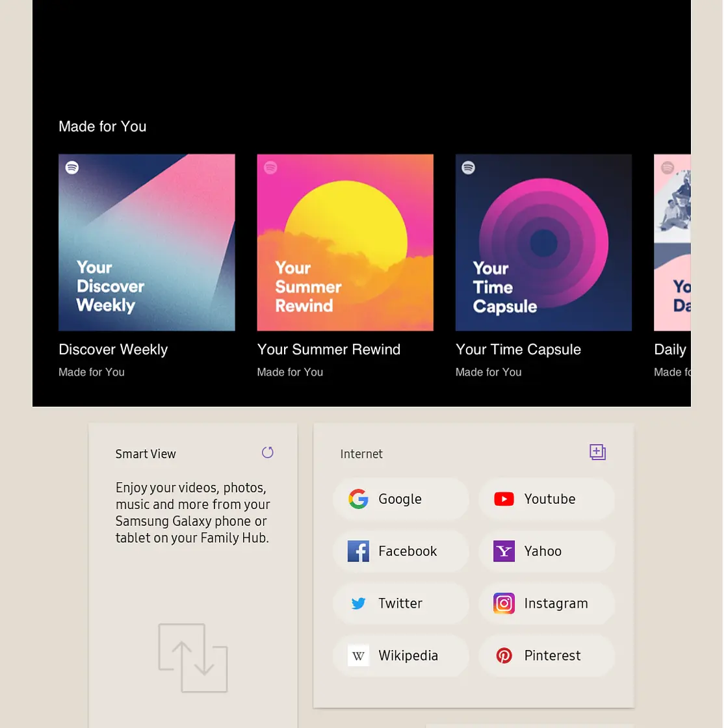728x728 pixels.
Task: Open the Your Time Capsule playlist cover
Action: 543,242
